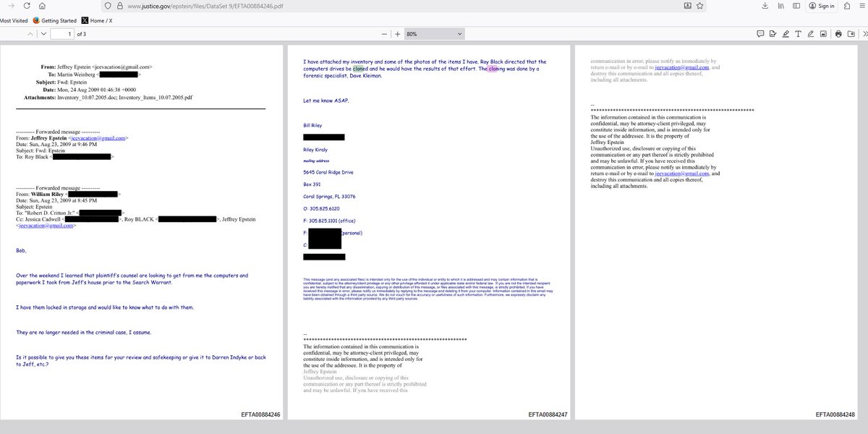Add or edit images tool
The height and width of the screenshot is (434, 868).
point(822,34)
